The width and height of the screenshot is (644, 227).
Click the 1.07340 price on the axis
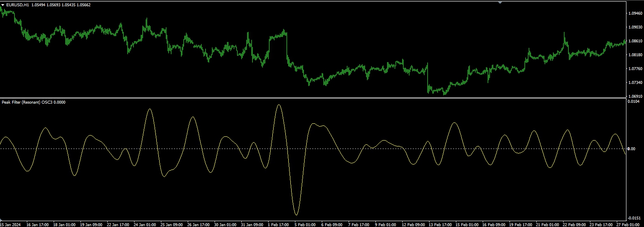point(635,83)
